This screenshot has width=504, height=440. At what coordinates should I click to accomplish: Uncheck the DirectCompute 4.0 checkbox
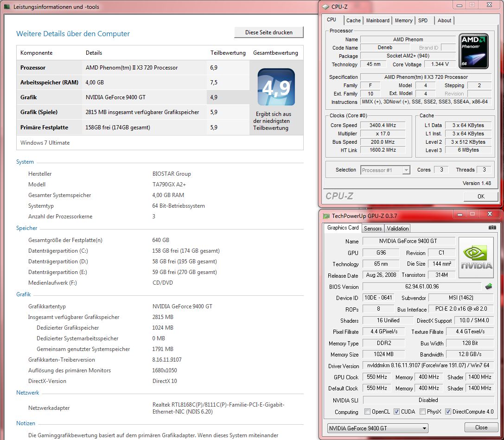click(448, 412)
